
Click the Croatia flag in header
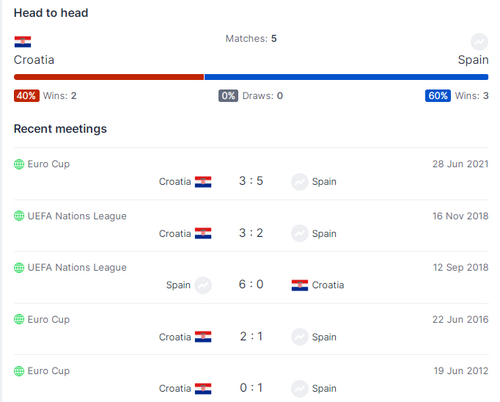tap(23, 42)
